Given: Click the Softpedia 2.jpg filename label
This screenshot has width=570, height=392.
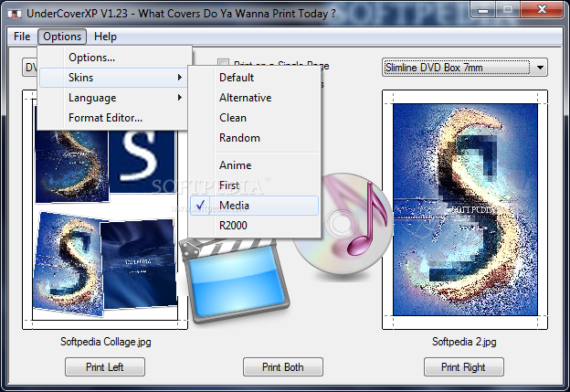Looking at the screenshot, I should tap(464, 342).
